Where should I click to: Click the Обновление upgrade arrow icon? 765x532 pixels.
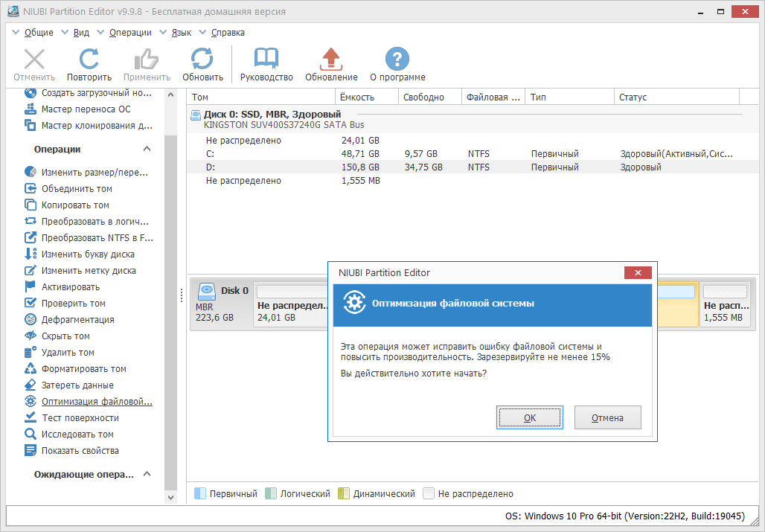(x=331, y=60)
